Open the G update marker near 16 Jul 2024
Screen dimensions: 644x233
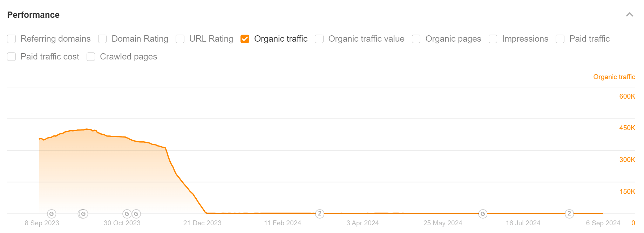click(483, 214)
